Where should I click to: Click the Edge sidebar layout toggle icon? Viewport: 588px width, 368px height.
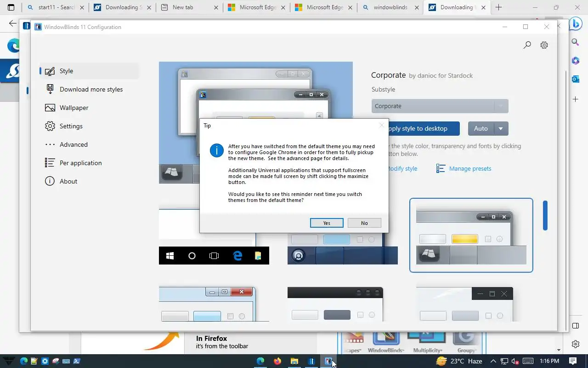[x=575, y=326]
